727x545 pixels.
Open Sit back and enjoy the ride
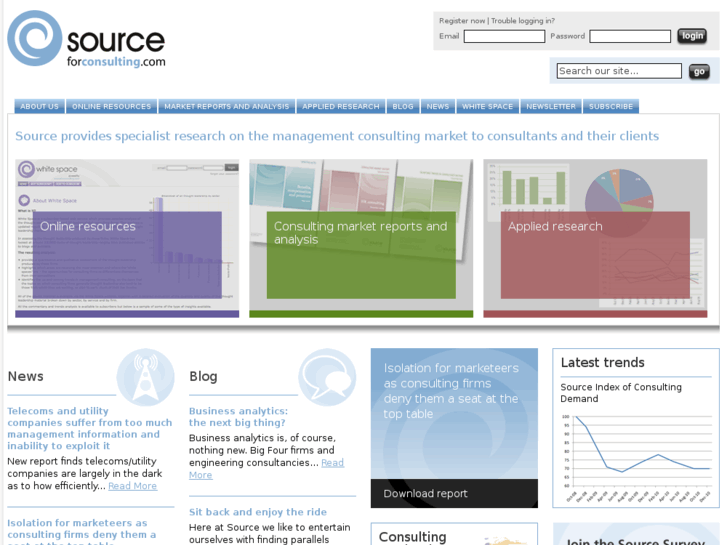[258, 512]
